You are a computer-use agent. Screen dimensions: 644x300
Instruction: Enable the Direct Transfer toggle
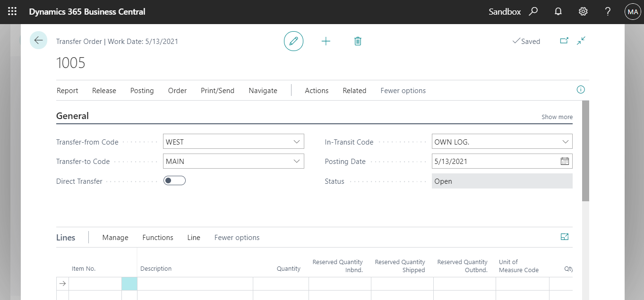(174, 180)
